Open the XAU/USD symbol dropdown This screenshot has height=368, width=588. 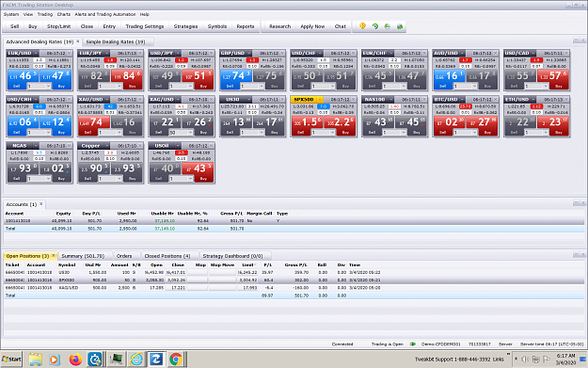[107, 100]
